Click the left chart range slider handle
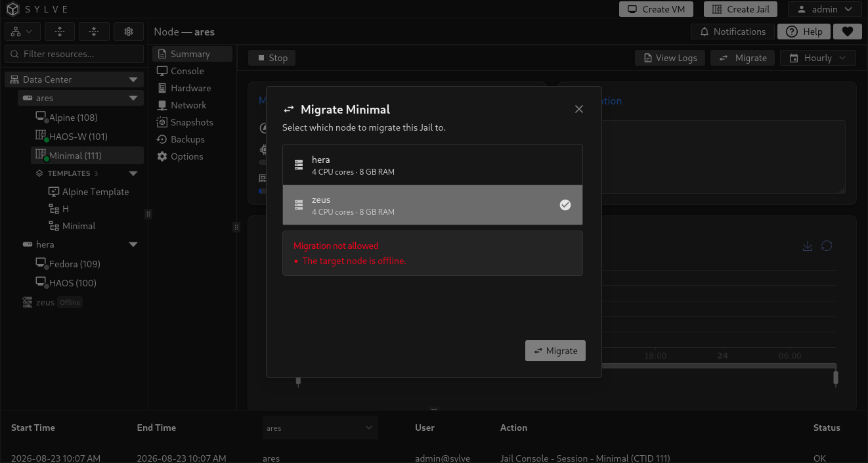The image size is (868, 463). 298,380
